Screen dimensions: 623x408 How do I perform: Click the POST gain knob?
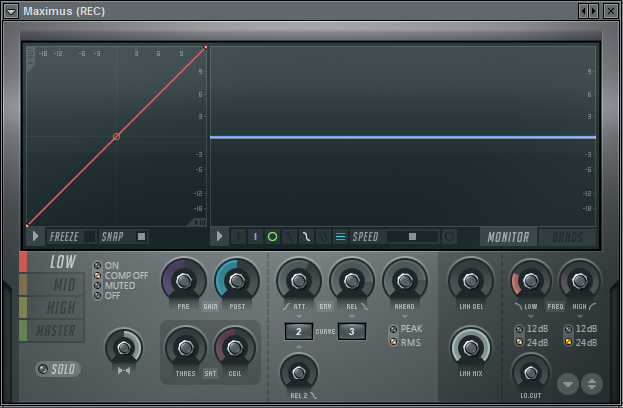pyautogui.click(x=237, y=280)
